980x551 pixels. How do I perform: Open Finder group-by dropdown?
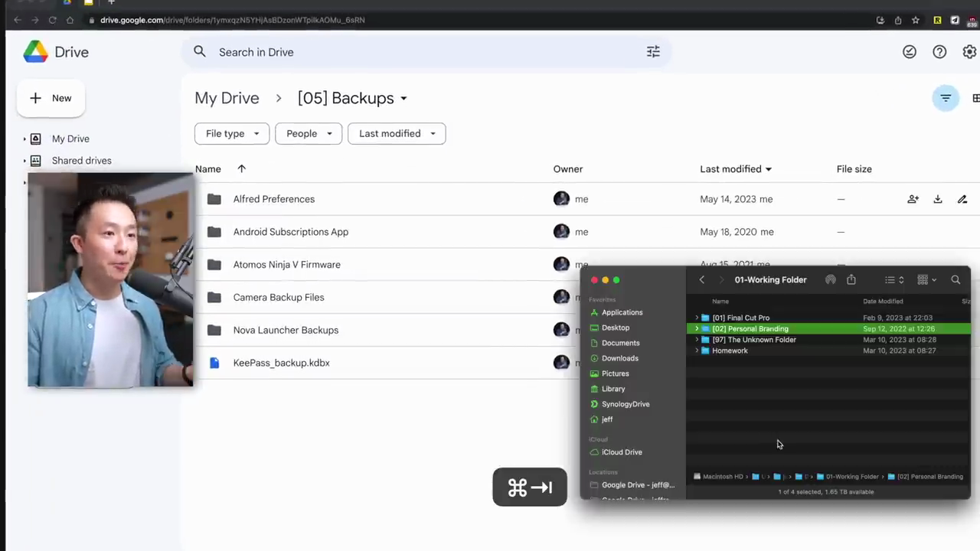click(927, 280)
